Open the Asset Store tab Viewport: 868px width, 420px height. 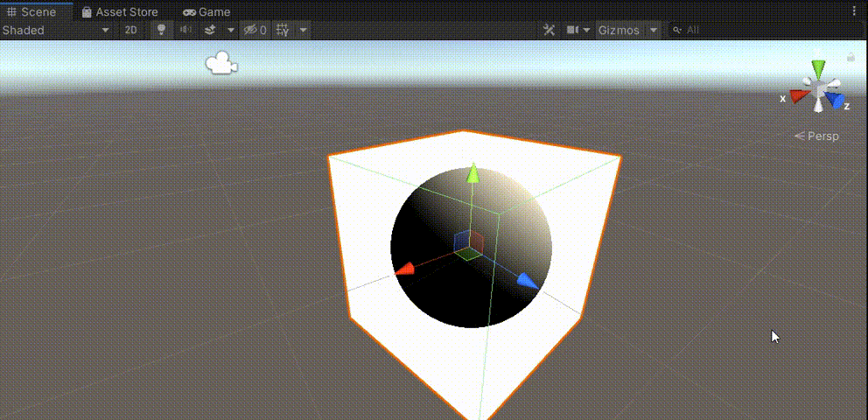120,11
